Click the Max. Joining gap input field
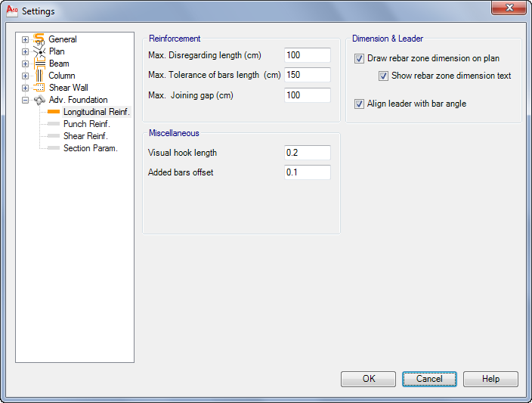This screenshot has width=532, height=403. 308,95
